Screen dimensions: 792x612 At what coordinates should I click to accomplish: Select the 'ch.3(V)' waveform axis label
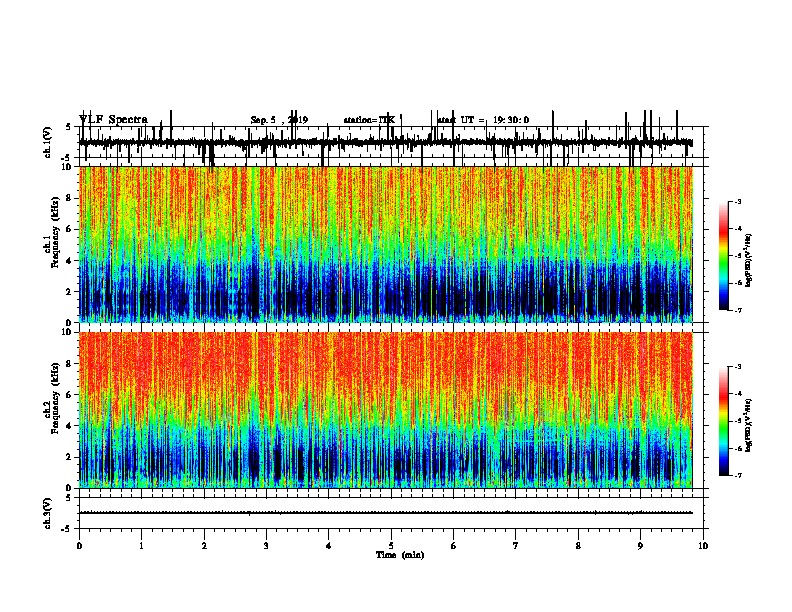(x=48, y=513)
